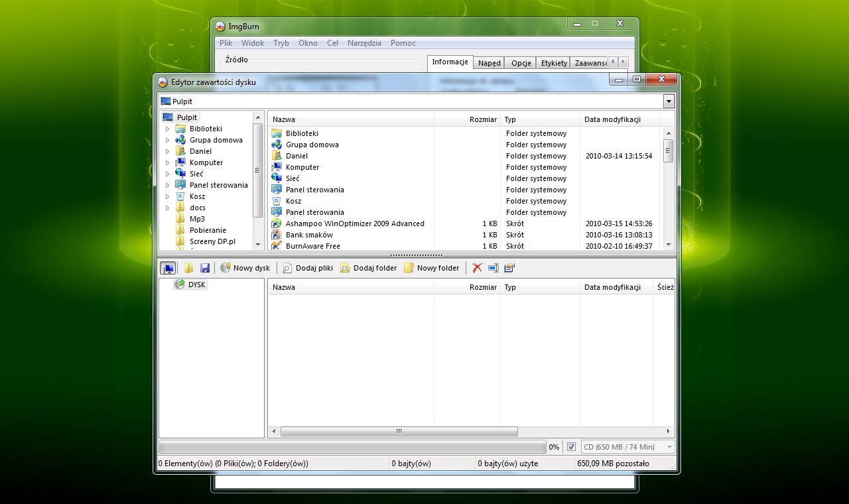Select Kosz item in the folder tree

point(197,196)
